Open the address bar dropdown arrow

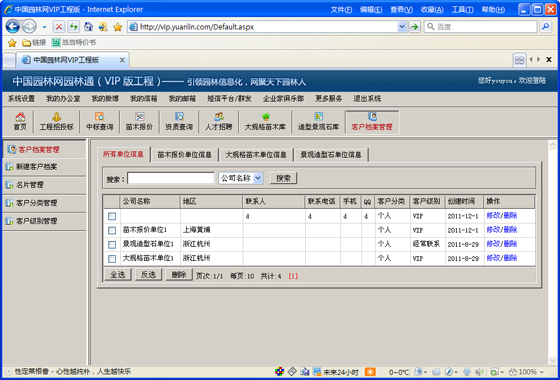click(402, 26)
